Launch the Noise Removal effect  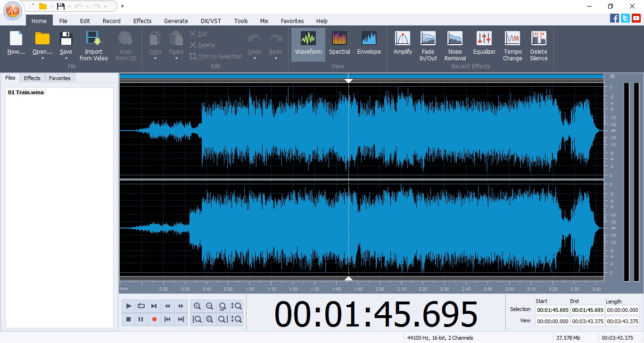point(455,46)
